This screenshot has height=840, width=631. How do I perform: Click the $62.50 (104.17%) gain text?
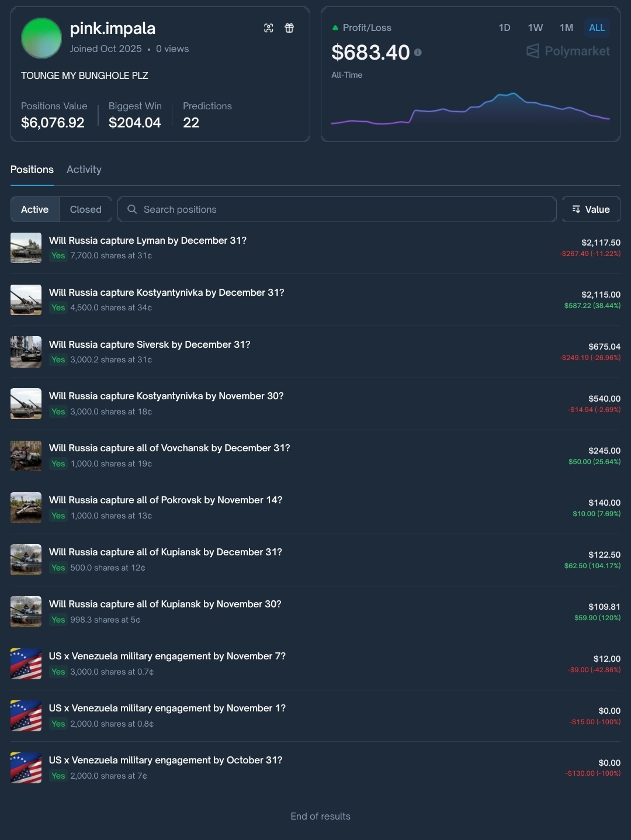(592, 566)
